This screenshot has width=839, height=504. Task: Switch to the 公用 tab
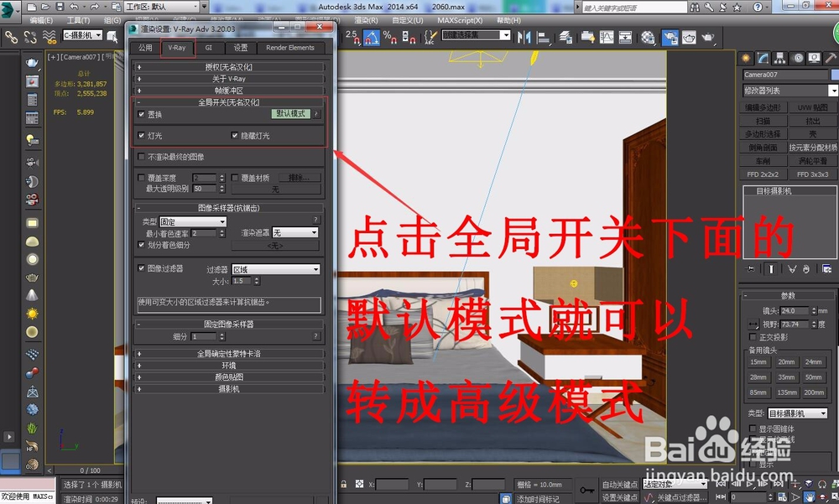pos(145,48)
